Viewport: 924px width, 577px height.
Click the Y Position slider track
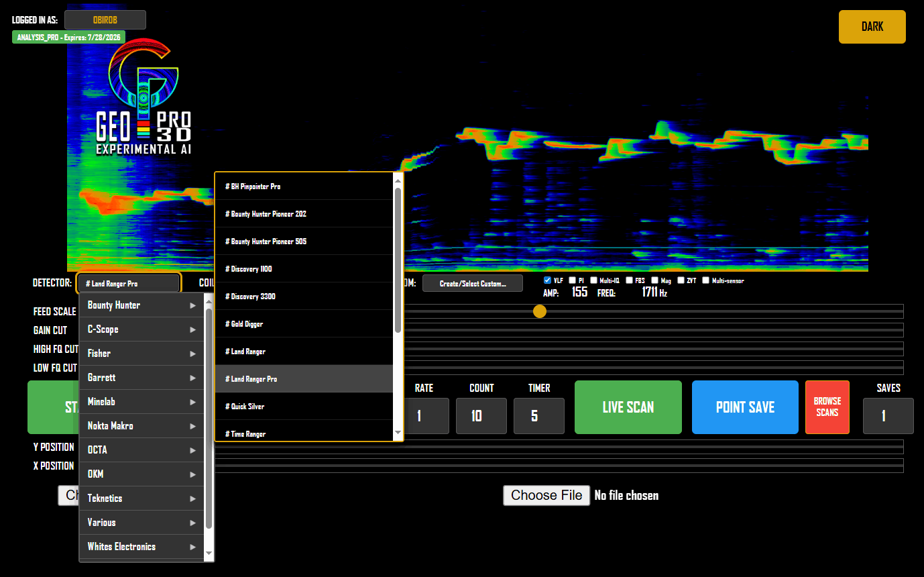click(x=560, y=447)
